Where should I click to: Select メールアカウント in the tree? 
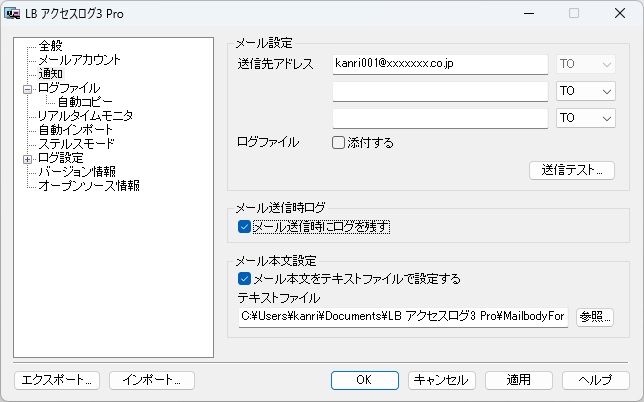click(x=79, y=60)
